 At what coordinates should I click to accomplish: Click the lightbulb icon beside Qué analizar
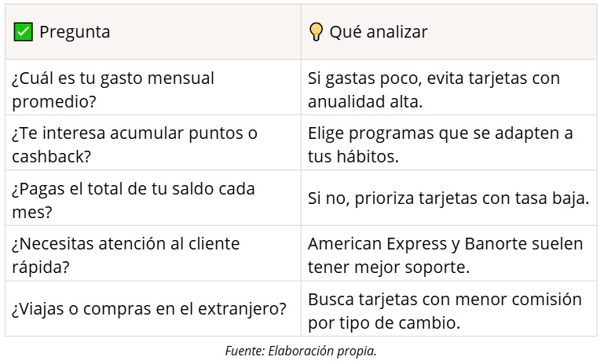[316, 32]
